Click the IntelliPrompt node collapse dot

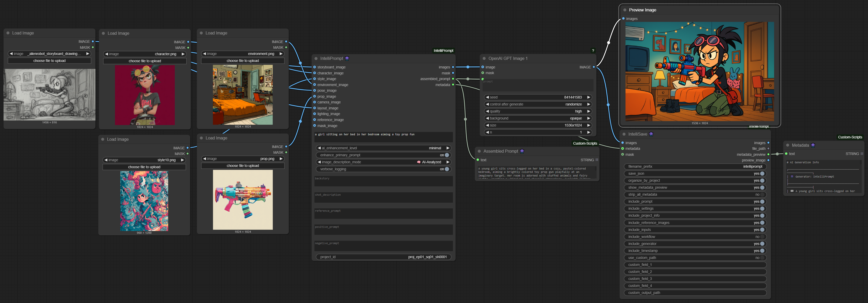pyautogui.click(x=316, y=58)
